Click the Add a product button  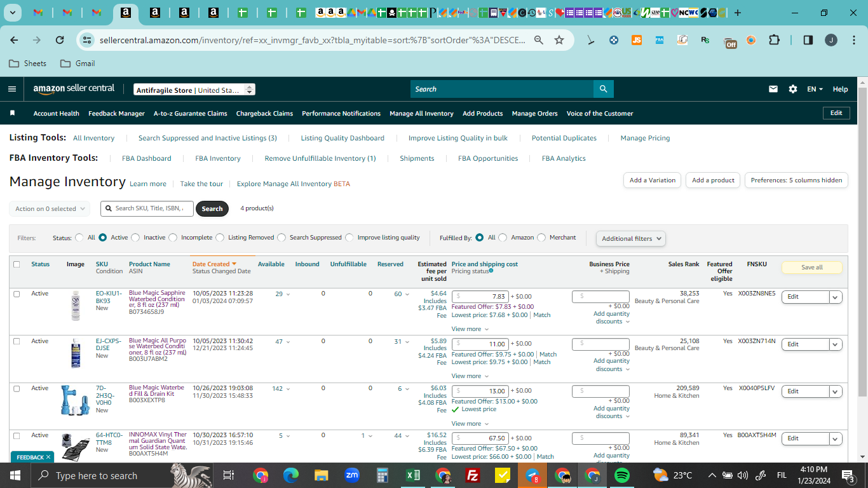(713, 180)
